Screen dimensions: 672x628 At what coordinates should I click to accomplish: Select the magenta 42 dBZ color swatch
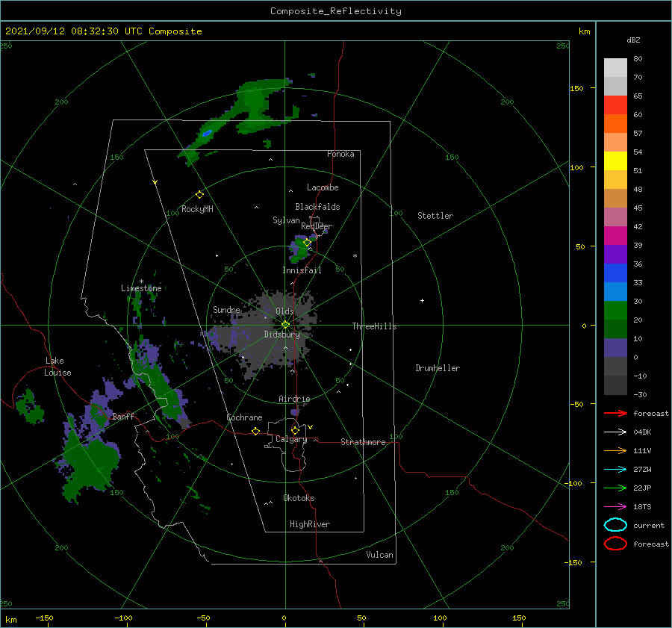[615, 235]
